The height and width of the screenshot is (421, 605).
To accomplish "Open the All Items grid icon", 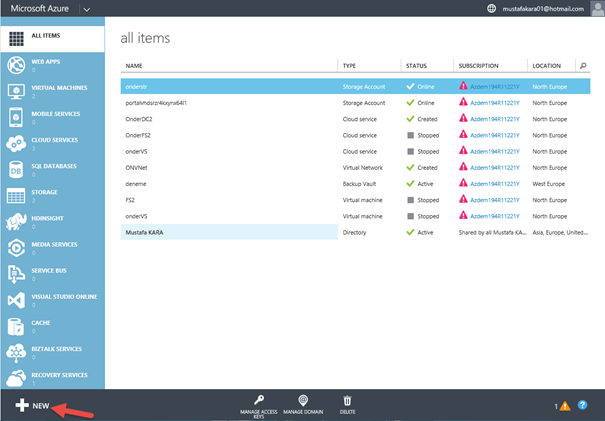I will tap(16, 39).
